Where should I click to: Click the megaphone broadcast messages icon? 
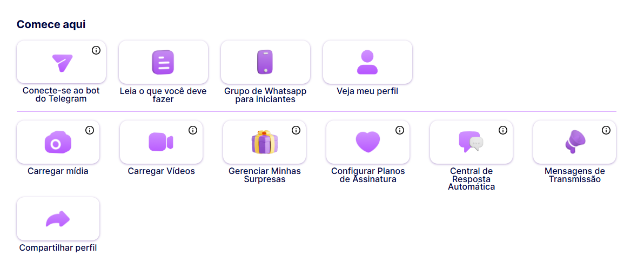click(x=575, y=142)
